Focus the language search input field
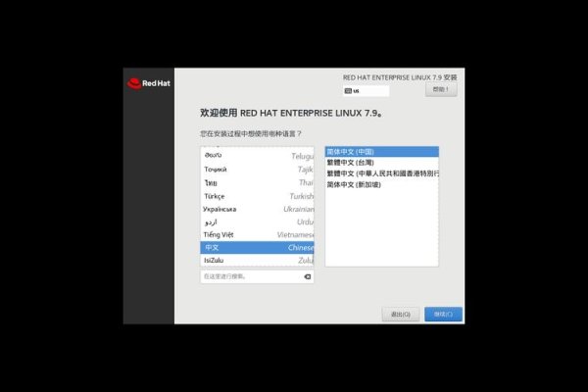 point(257,276)
